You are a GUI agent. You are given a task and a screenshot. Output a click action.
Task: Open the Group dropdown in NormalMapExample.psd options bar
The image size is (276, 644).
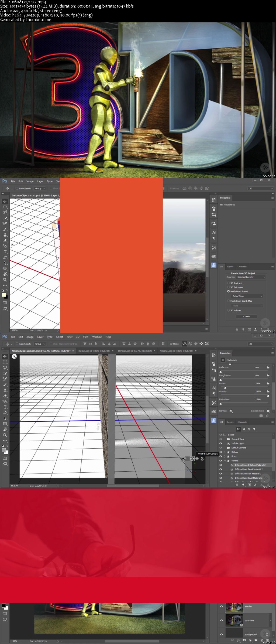click(x=40, y=344)
